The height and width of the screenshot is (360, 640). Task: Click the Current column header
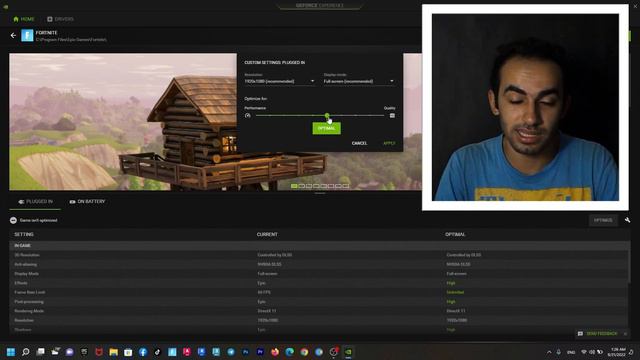coord(267,234)
